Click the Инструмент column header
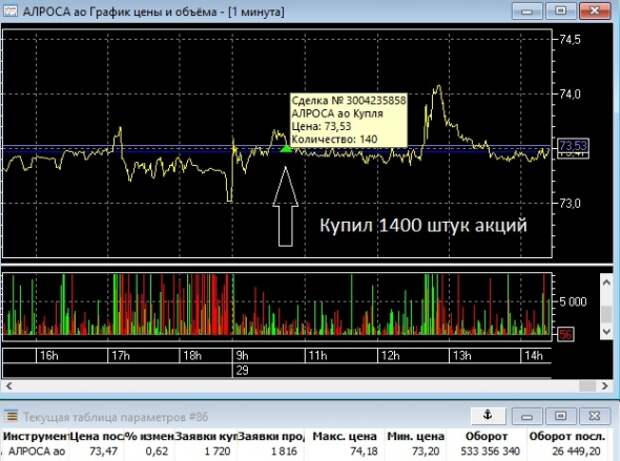 [x=36, y=436]
